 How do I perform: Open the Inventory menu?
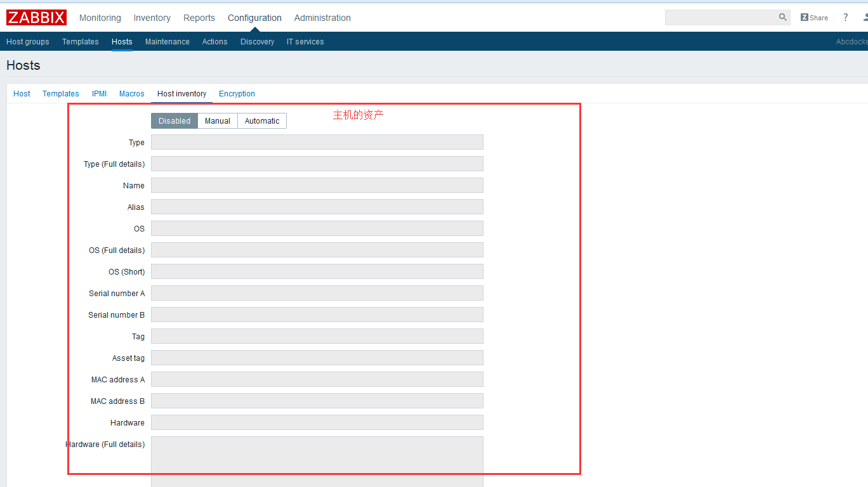coord(152,18)
